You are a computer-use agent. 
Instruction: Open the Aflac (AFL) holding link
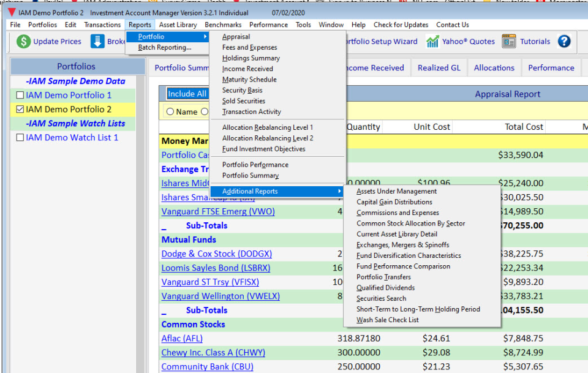[x=182, y=338]
